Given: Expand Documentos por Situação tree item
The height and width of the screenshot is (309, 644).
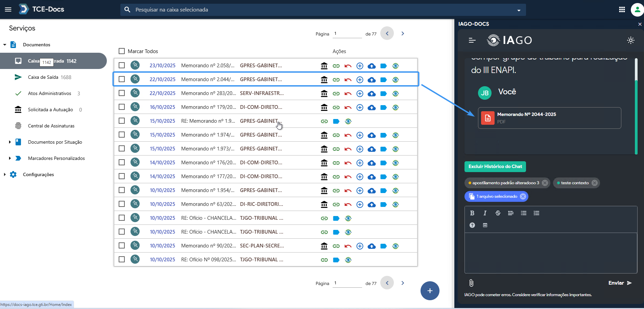Looking at the screenshot, I should pyautogui.click(x=10, y=142).
